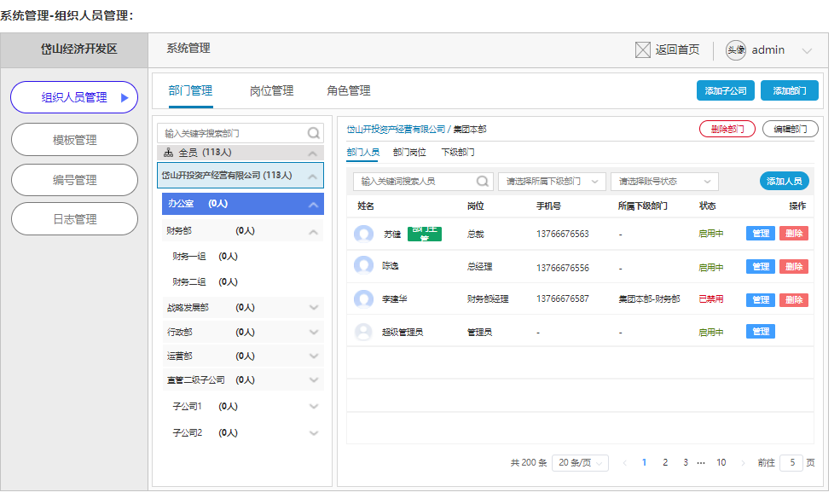Click 管理 button for 李建华
The height and width of the screenshot is (504, 840).
pyautogui.click(x=761, y=300)
